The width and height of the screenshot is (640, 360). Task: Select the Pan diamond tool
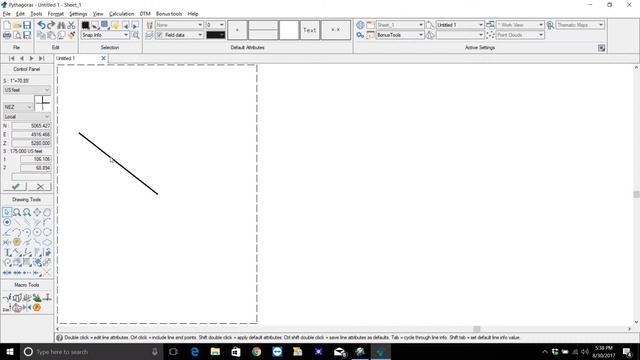[x=37, y=212]
